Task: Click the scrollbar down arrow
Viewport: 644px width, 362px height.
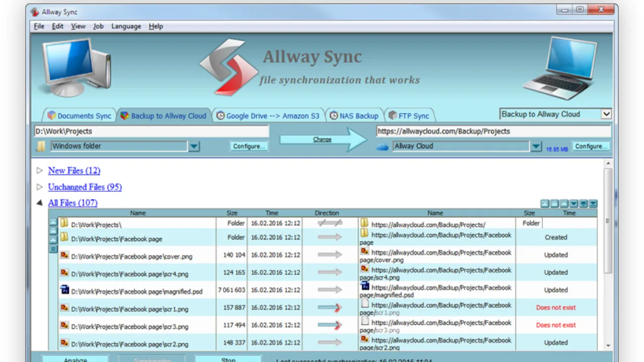Action: coord(608,345)
